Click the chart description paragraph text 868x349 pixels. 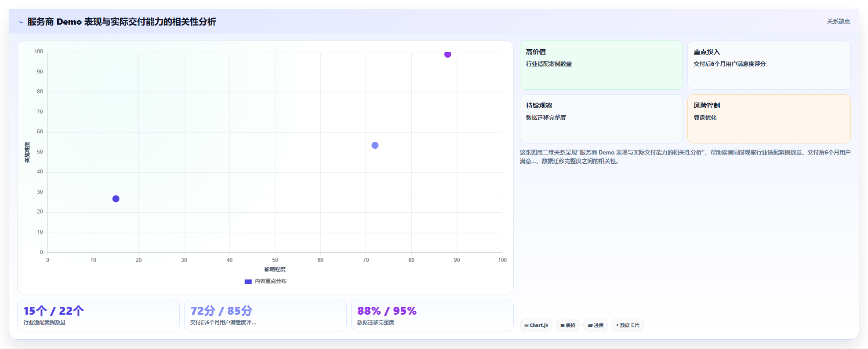coord(685,157)
